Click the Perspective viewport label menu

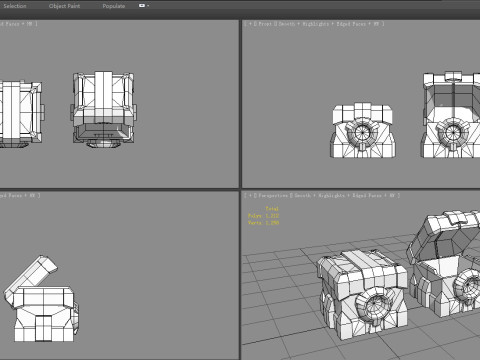273,196
